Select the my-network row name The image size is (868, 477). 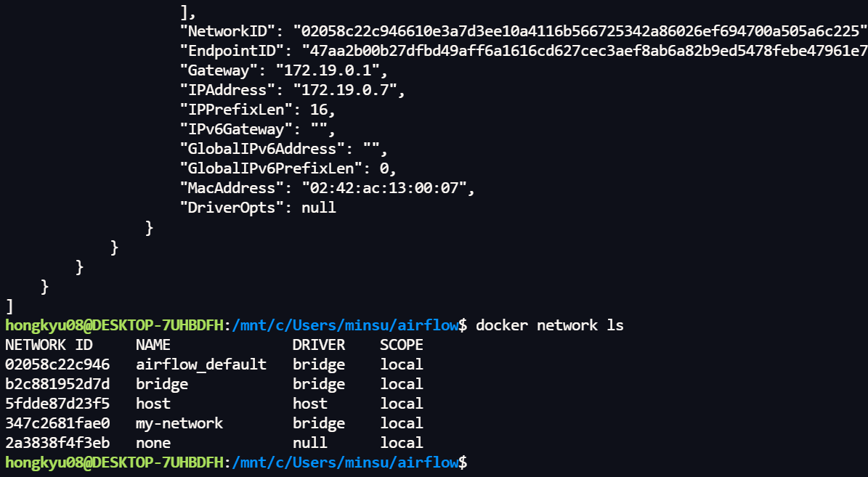[x=179, y=423]
